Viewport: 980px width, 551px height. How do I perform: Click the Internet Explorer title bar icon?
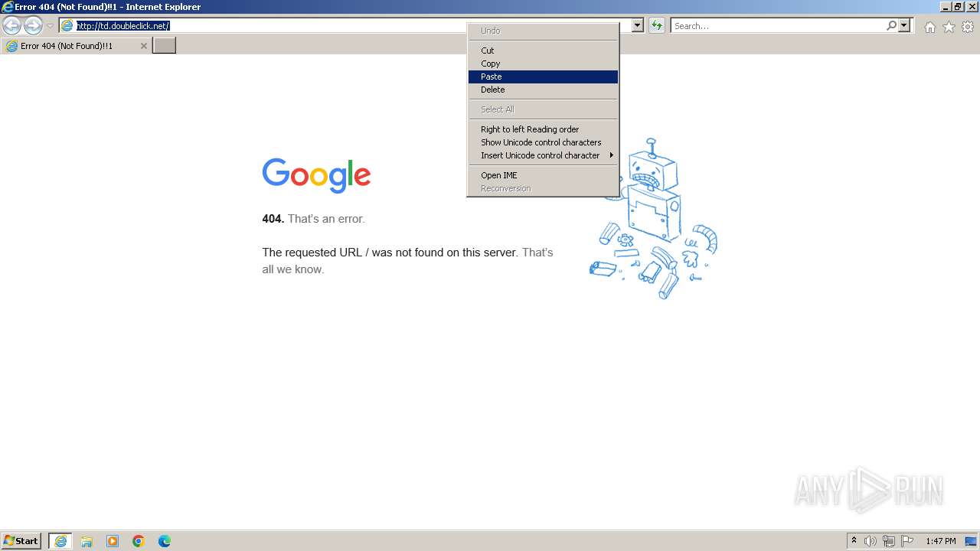tap(8, 7)
